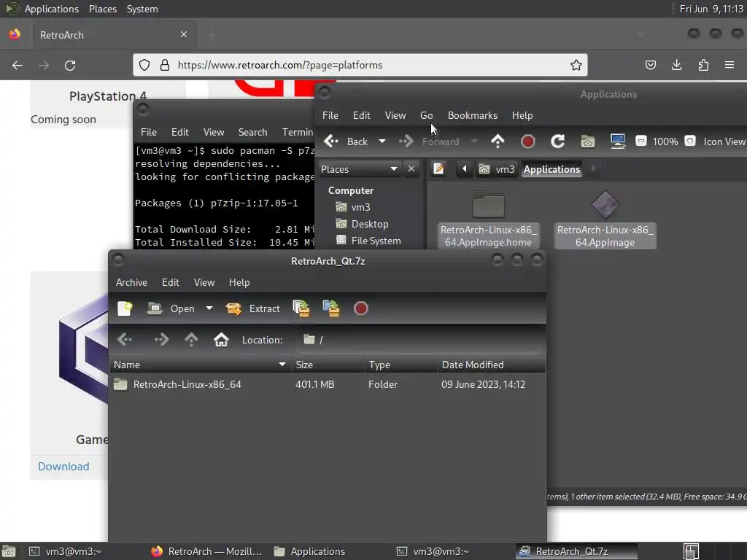This screenshot has width=747, height=560.
Task: Open the Firefox hamburger menu
Action: point(729,65)
